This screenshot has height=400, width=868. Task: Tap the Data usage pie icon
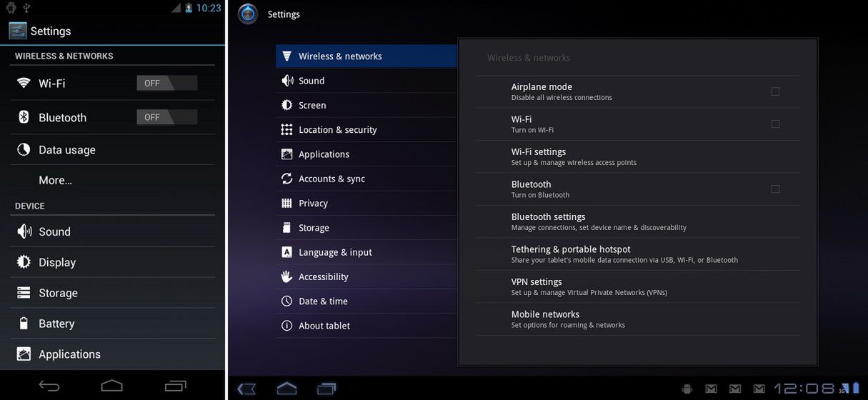click(x=24, y=149)
